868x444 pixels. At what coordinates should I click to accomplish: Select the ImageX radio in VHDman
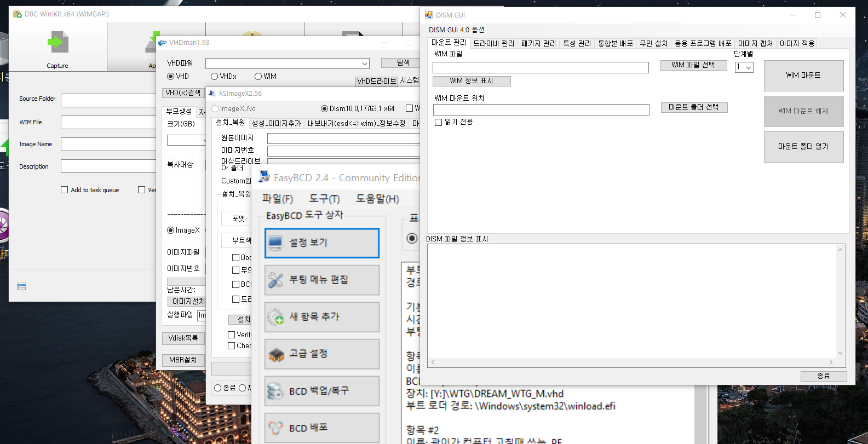point(170,230)
